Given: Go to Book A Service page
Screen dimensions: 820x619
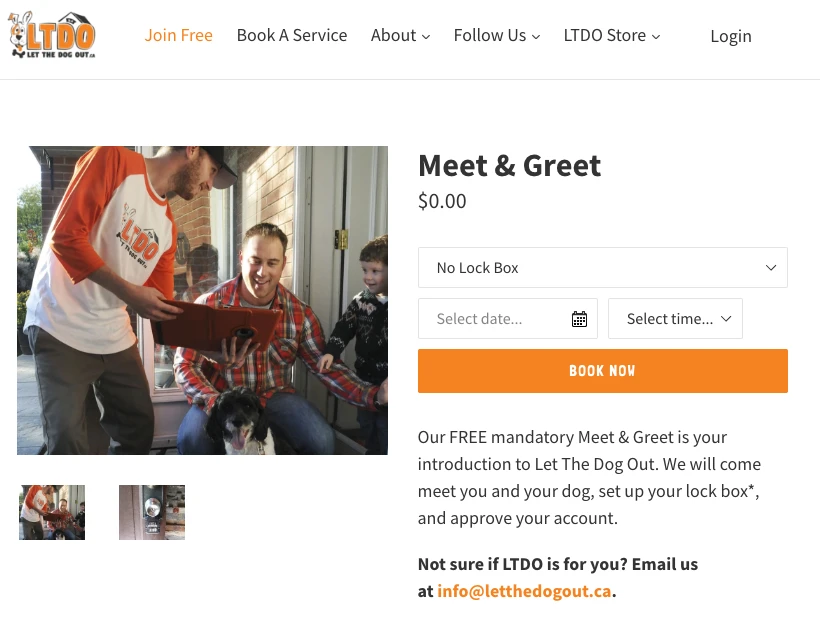Looking at the screenshot, I should click(x=292, y=35).
